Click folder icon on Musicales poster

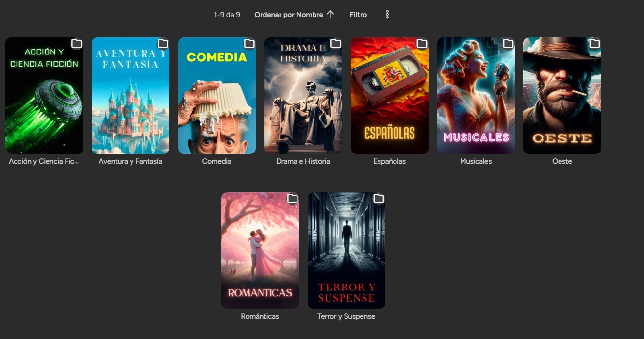pyautogui.click(x=508, y=44)
